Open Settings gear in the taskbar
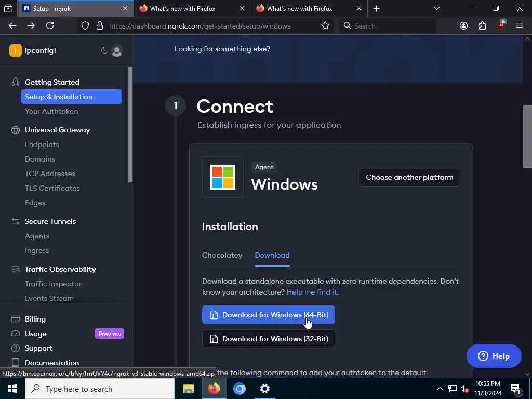The height and width of the screenshot is (399, 532). click(x=264, y=389)
